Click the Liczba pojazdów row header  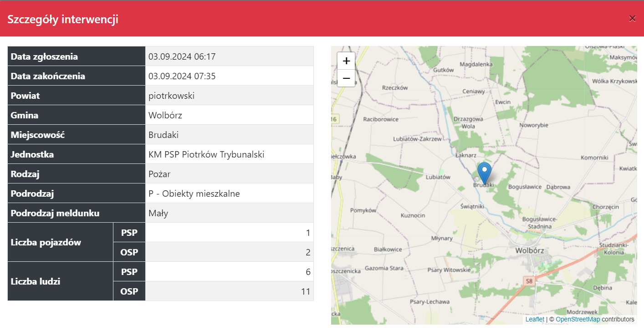46,242
